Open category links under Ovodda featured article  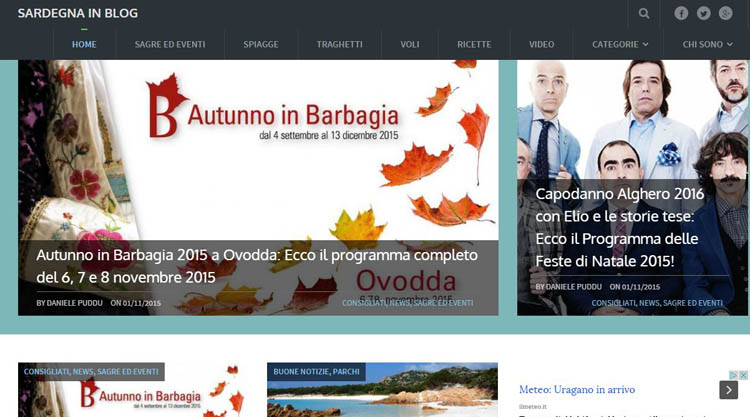pos(408,303)
